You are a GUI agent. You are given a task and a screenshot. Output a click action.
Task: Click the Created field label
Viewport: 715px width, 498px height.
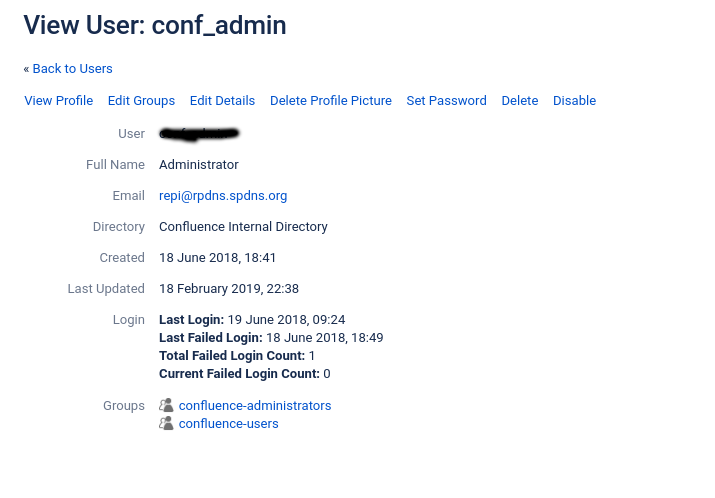(122, 258)
